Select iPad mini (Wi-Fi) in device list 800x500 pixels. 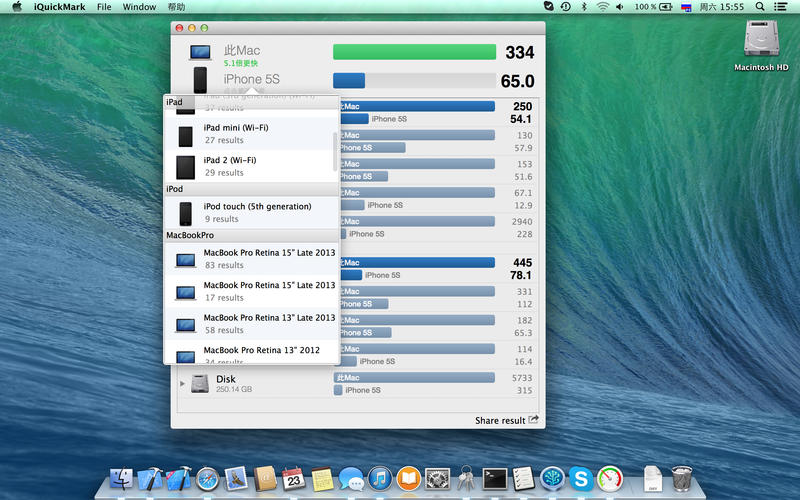click(x=251, y=134)
